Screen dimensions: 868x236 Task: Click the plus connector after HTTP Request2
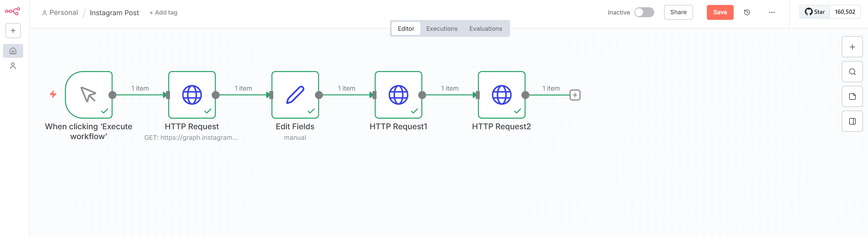pyautogui.click(x=574, y=95)
